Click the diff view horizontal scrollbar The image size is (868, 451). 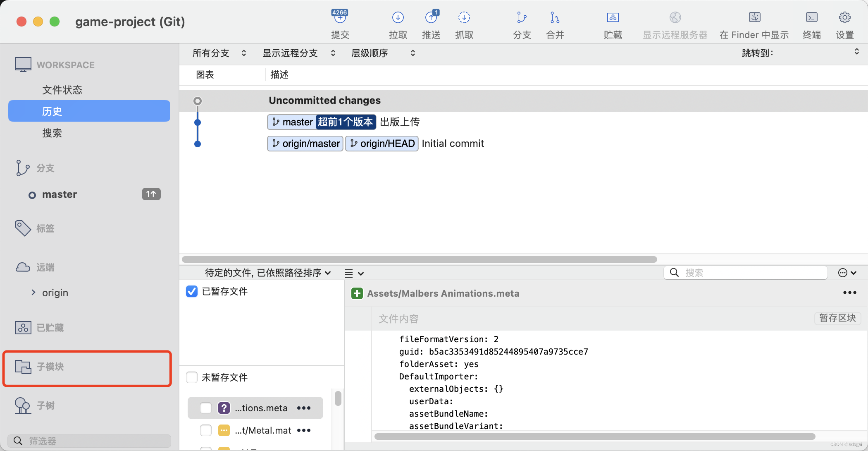(x=594, y=437)
